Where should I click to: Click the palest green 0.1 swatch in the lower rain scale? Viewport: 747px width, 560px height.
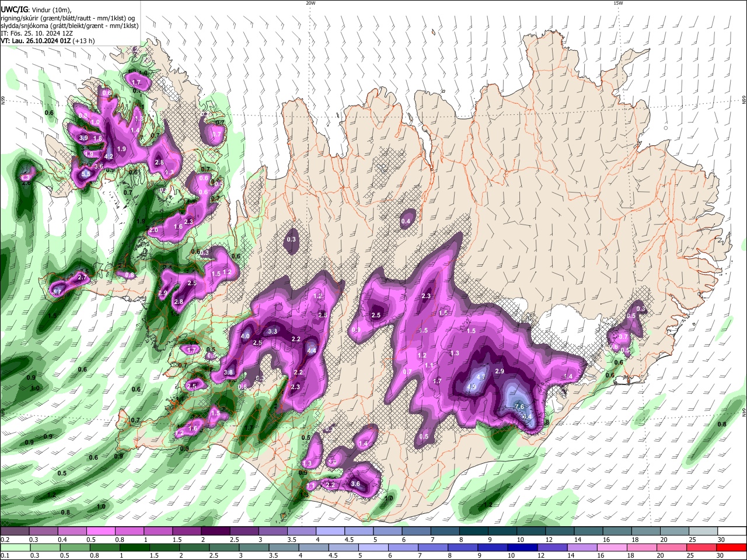[15, 547]
